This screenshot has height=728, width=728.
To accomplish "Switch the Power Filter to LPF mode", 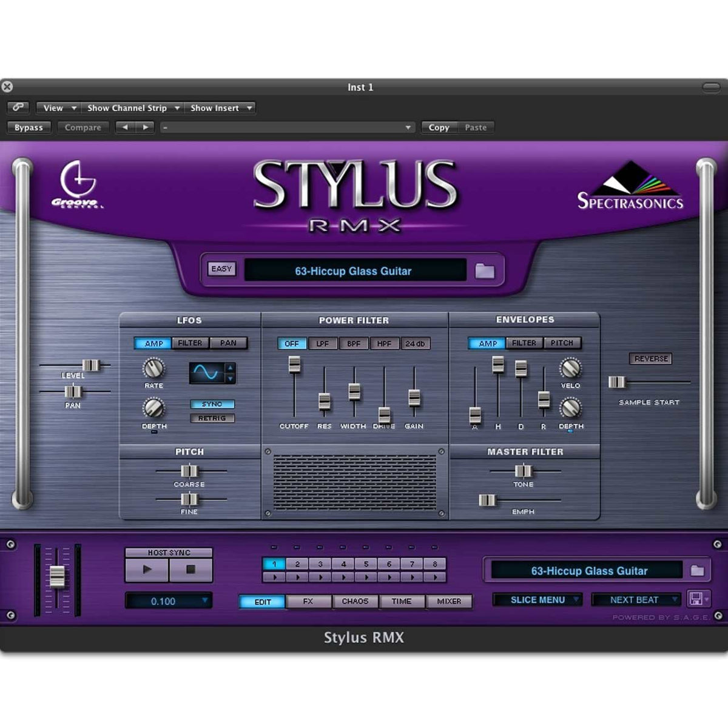I will pos(323,343).
